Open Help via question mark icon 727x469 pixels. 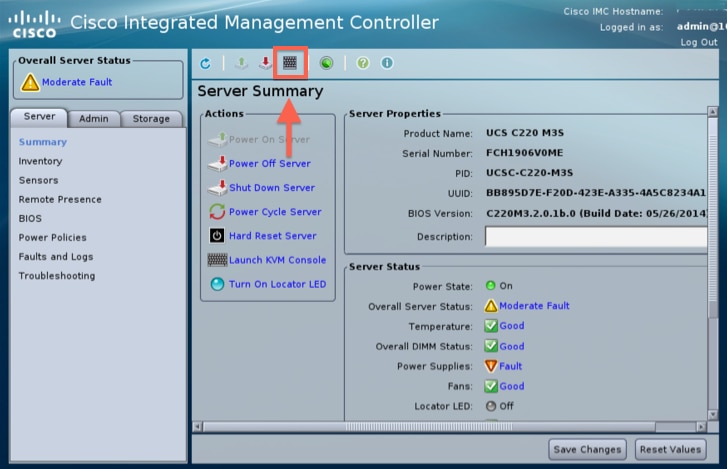(363, 63)
